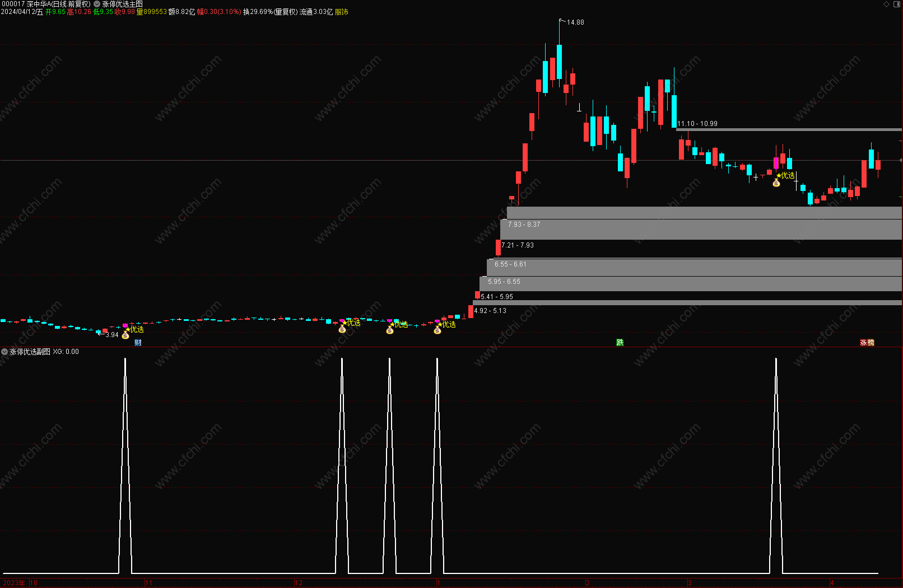This screenshot has height=588, width=903.
Task: Select month 4 on the time axis
Action: (x=832, y=583)
